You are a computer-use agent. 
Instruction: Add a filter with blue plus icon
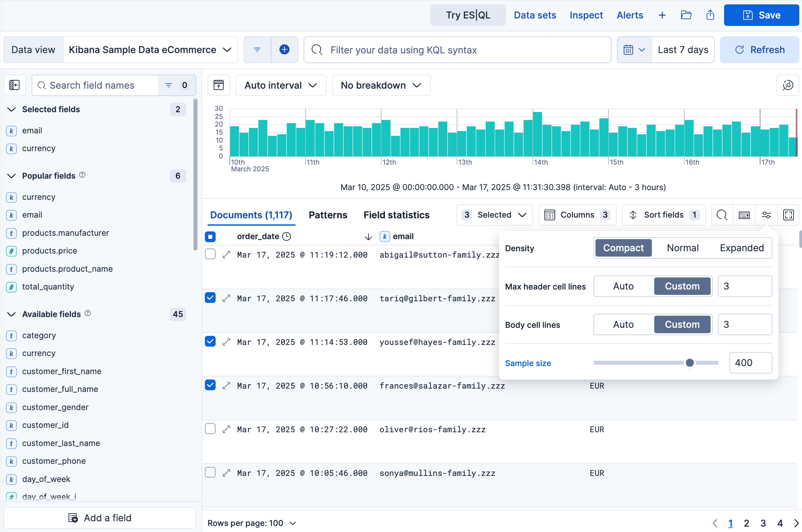click(284, 50)
